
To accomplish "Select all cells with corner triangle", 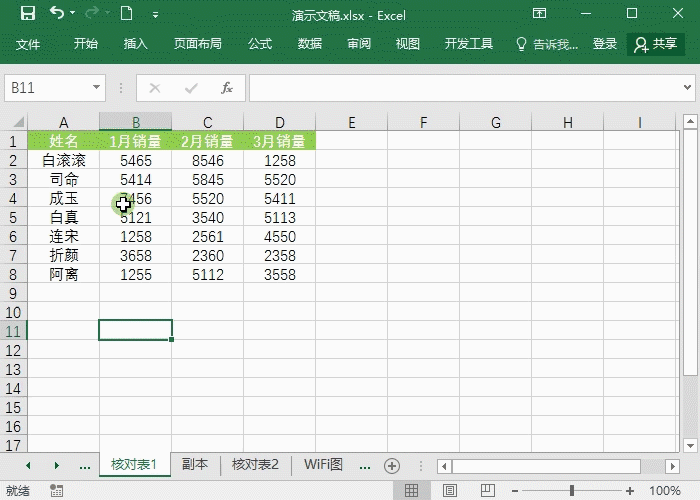I will click(18, 121).
